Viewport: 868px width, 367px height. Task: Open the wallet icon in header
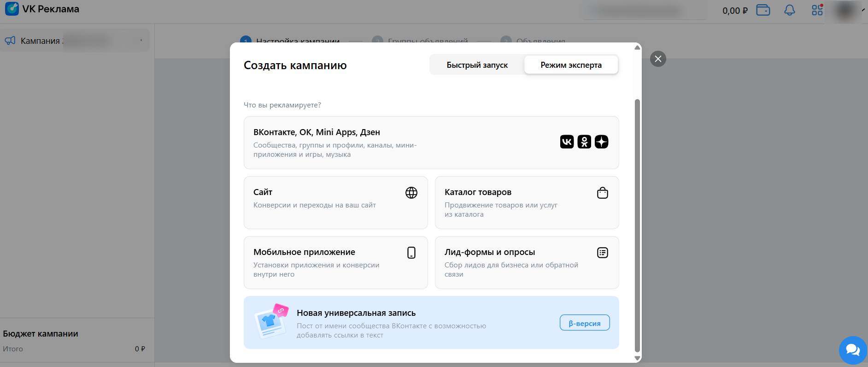click(x=763, y=10)
